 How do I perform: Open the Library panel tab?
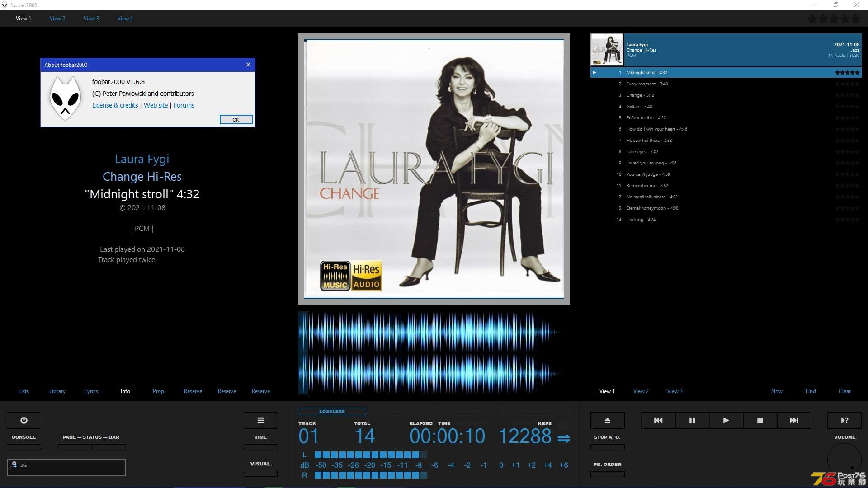pos(57,391)
